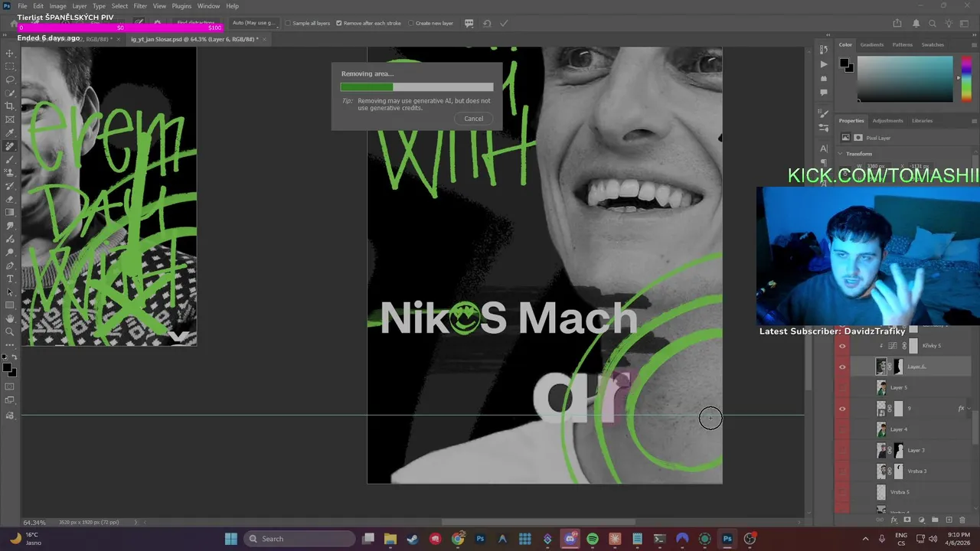Expand layer 9 effects arrow
The image size is (980, 551).
[x=969, y=408]
